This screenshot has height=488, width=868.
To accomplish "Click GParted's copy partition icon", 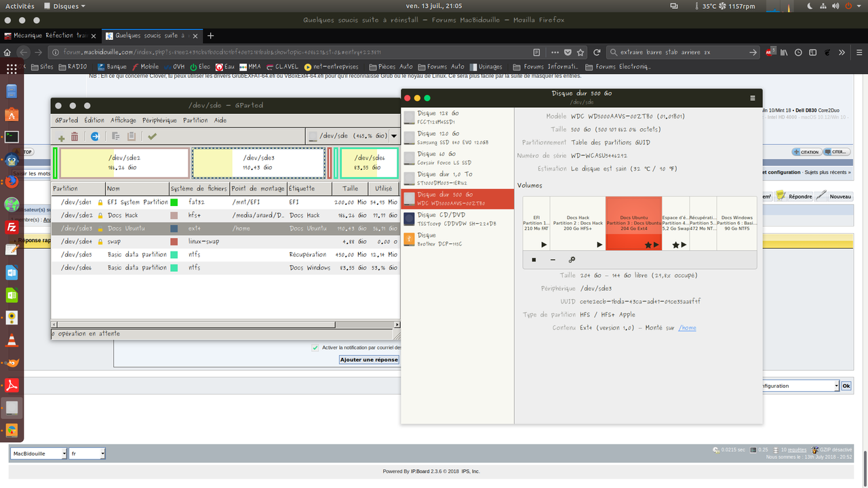I will [x=115, y=137].
